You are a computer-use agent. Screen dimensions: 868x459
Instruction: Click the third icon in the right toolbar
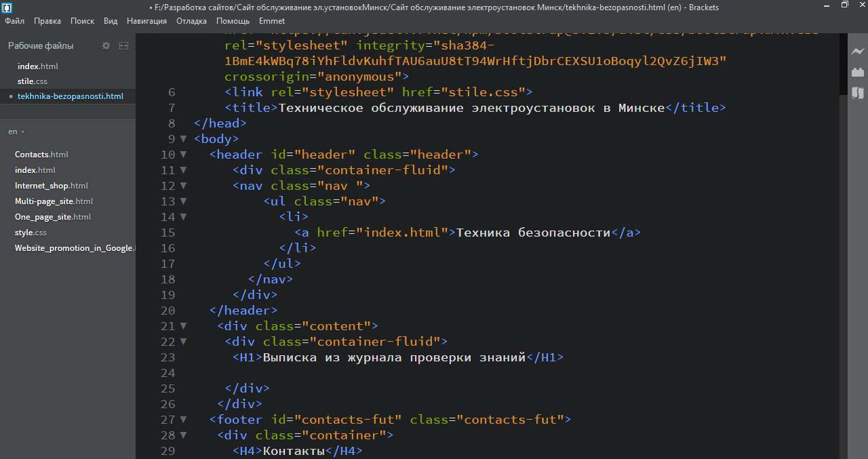point(857,93)
